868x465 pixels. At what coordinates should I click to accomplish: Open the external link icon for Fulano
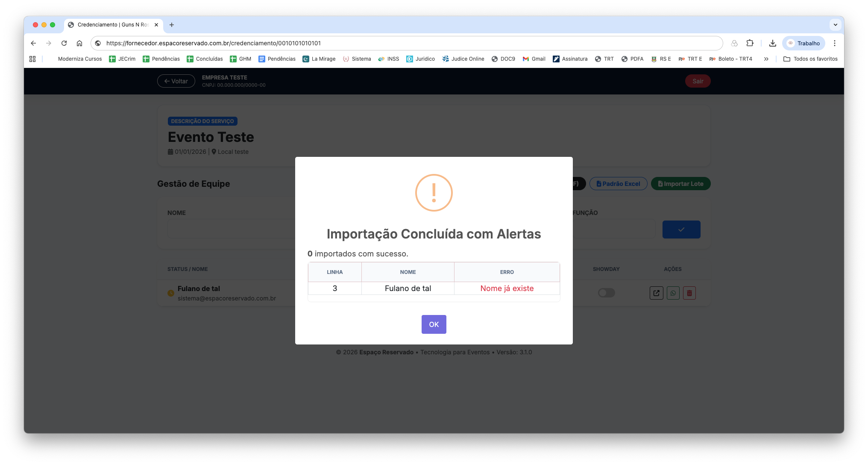pos(656,293)
